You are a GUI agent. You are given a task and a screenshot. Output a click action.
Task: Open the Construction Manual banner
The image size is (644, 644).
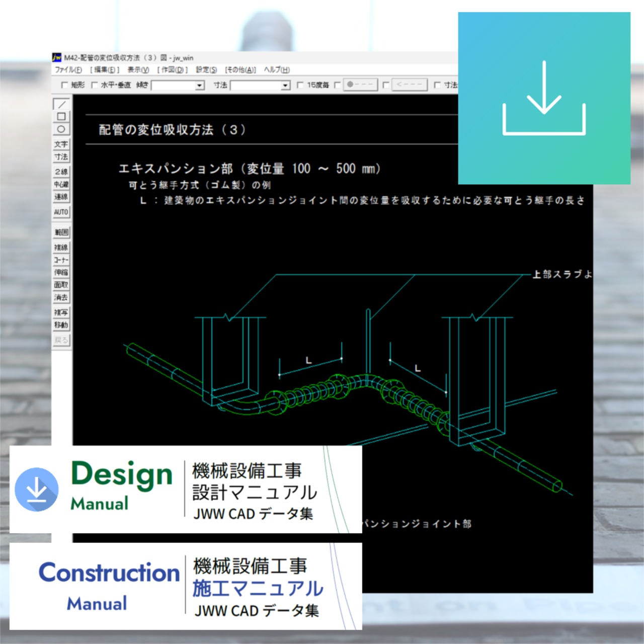coord(186,586)
